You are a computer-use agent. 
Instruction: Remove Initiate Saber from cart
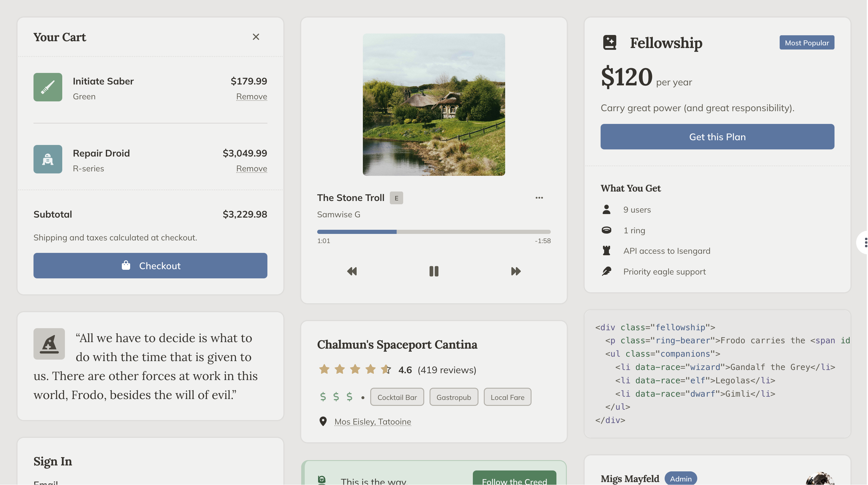[251, 96]
